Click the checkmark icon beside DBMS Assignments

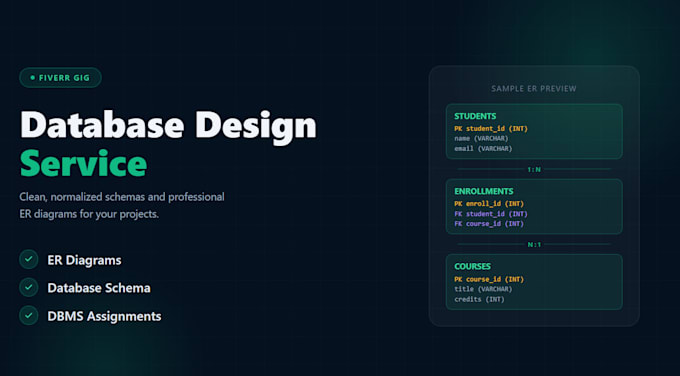[x=29, y=315]
